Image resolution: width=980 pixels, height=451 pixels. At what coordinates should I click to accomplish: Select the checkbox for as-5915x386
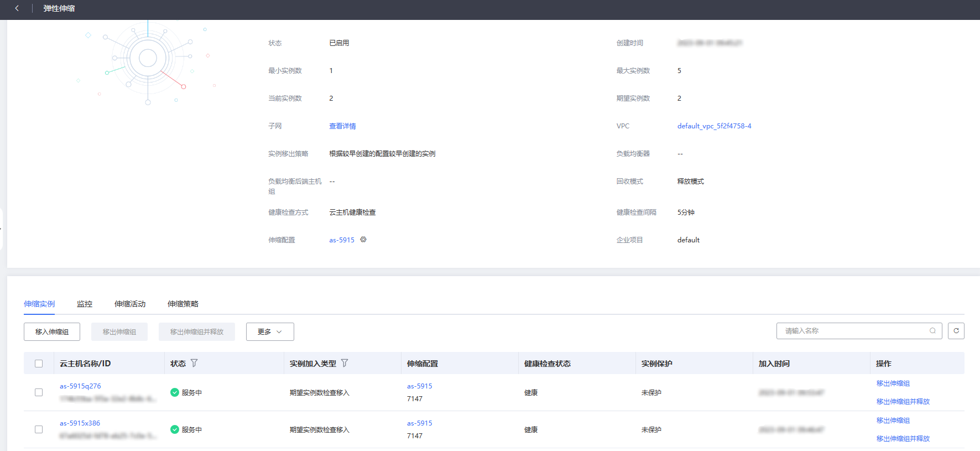tap(39, 429)
